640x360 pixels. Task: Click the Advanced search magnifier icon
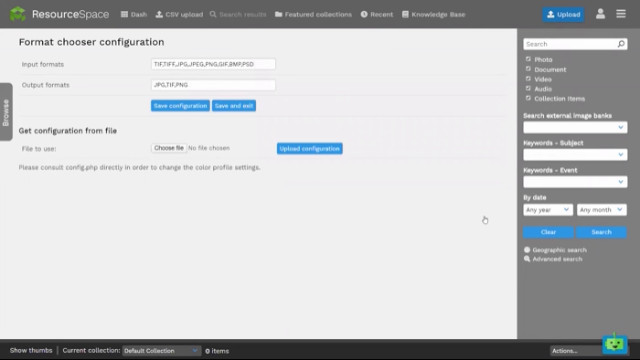[527, 259]
